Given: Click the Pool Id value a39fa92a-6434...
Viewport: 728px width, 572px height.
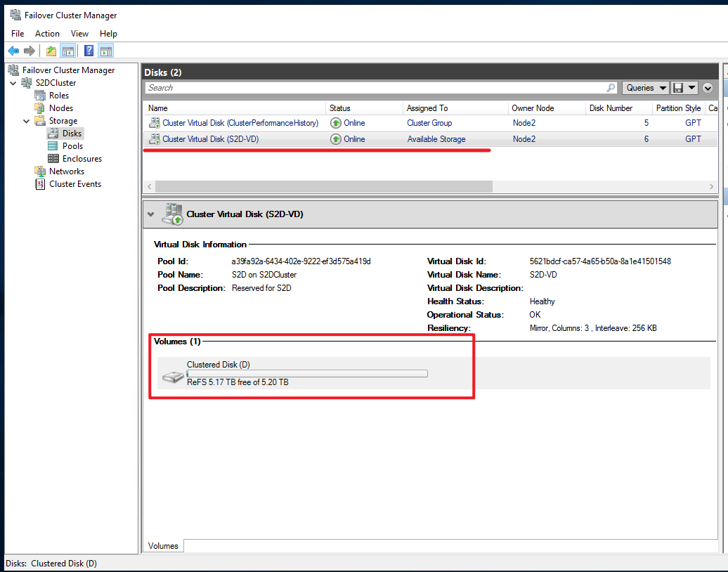Looking at the screenshot, I should pyautogui.click(x=301, y=261).
